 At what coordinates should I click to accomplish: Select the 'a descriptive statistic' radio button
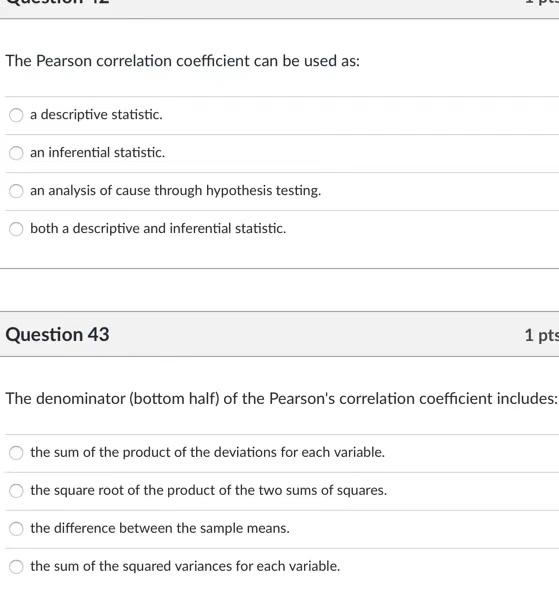(x=16, y=115)
